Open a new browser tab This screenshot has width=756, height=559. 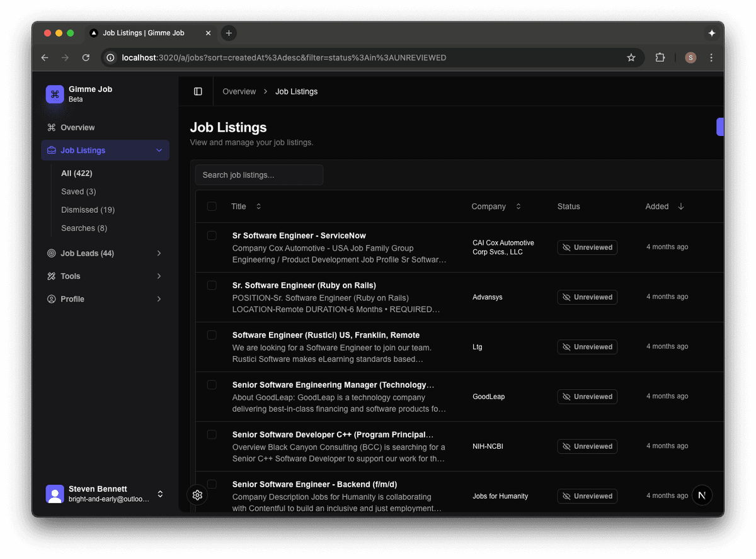(x=229, y=33)
